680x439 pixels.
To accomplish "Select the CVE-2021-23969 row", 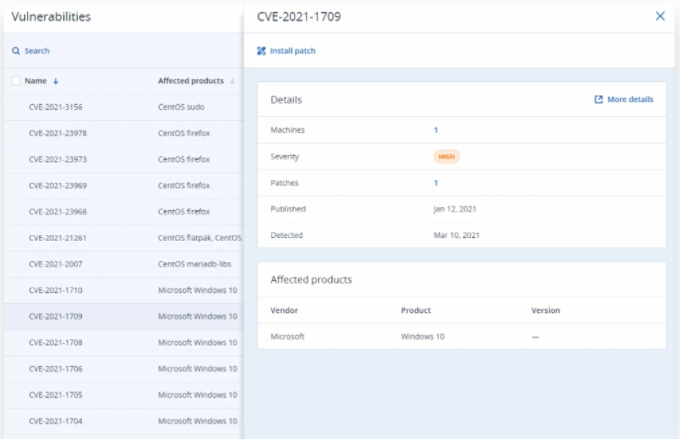I will [124, 186].
